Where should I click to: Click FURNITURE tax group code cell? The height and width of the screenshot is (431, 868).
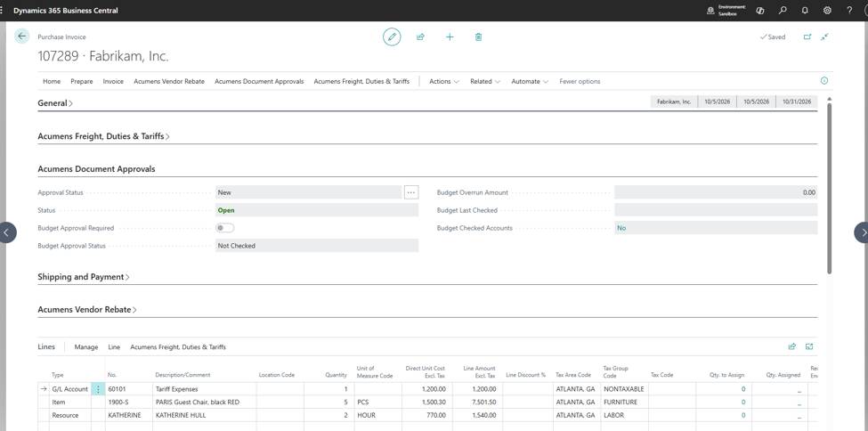[x=624, y=403]
